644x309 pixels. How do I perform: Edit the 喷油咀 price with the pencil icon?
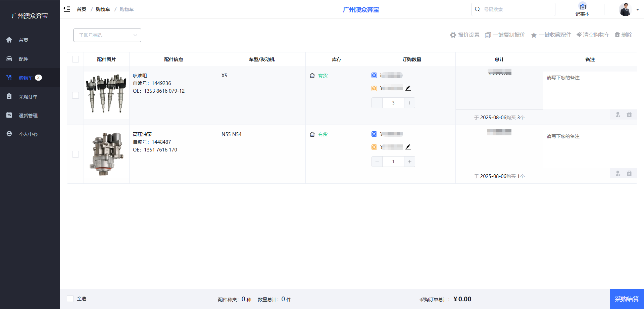[408, 88]
